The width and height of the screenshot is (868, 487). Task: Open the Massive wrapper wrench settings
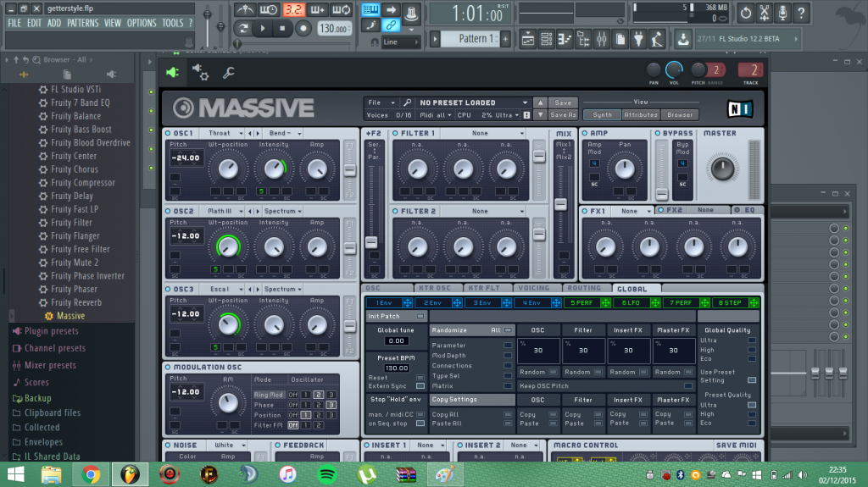(x=229, y=73)
